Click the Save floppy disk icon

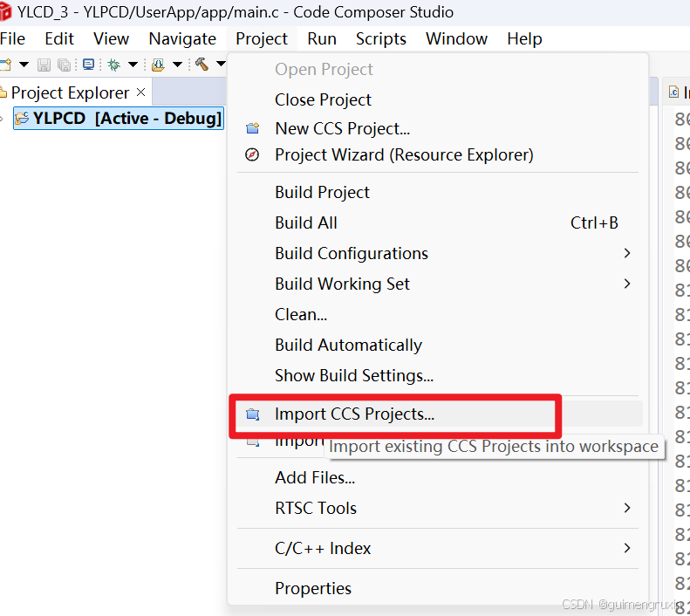tap(44, 65)
